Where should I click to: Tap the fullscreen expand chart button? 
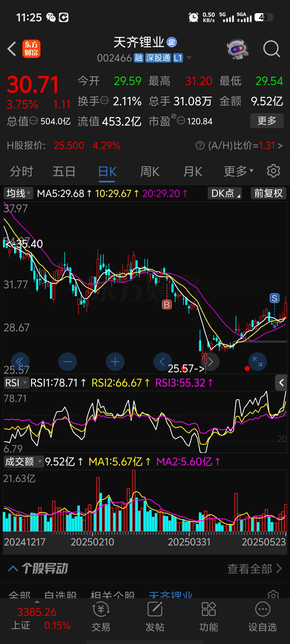tap(258, 362)
